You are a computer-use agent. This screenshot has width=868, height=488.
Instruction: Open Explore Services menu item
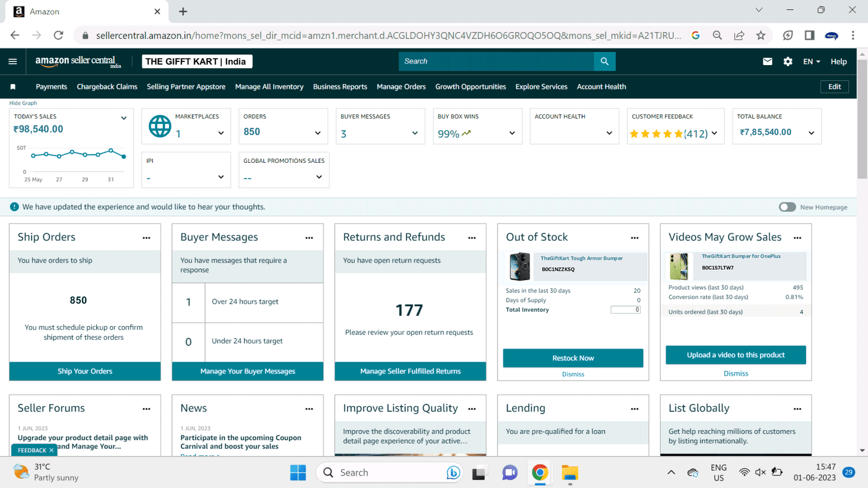click(x=541, y=87)
